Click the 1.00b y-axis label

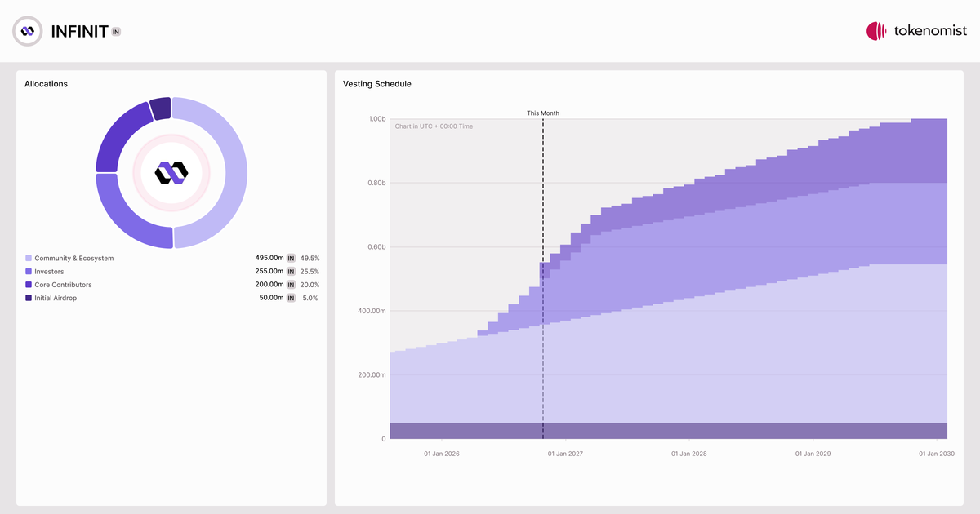pos(376,119)
